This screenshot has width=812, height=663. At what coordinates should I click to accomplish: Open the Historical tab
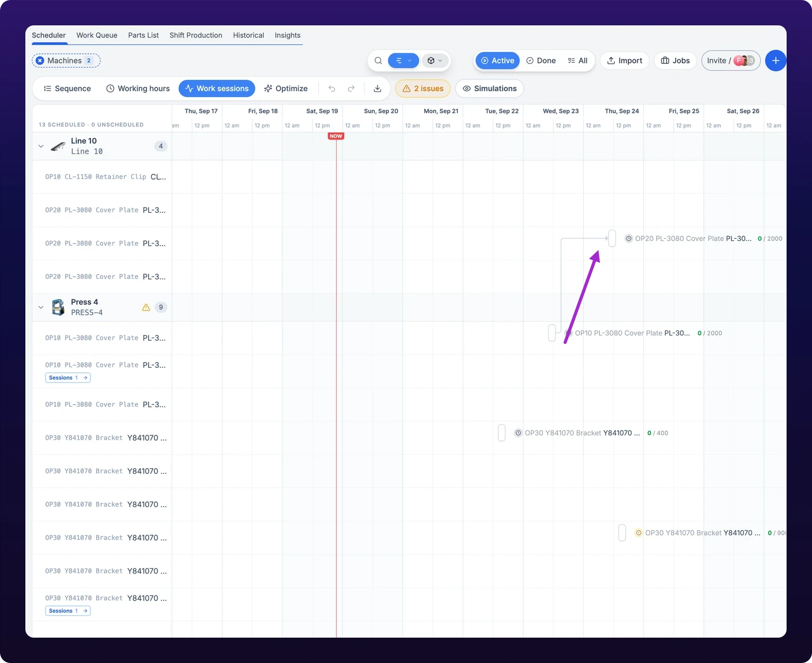[248, 35]
